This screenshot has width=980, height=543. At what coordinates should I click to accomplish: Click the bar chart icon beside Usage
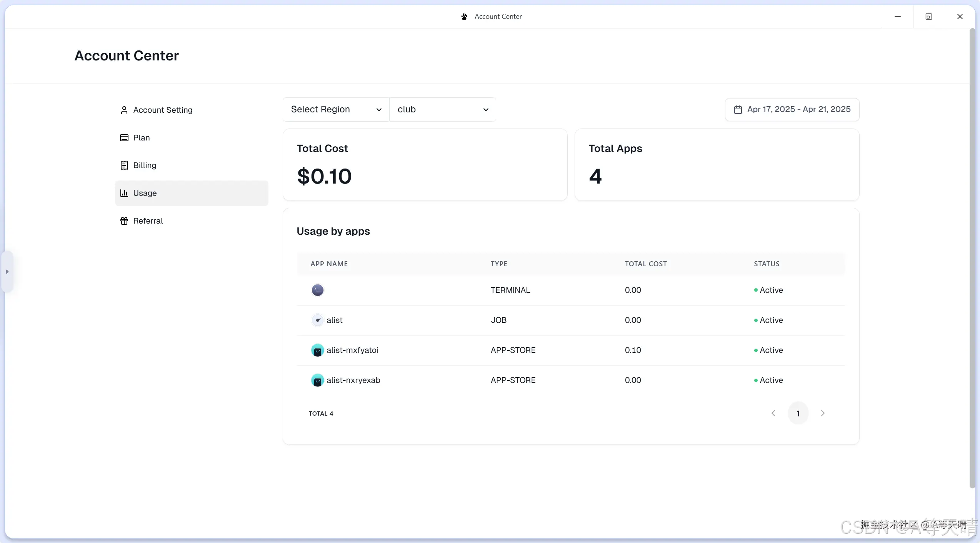pos(124,193)
